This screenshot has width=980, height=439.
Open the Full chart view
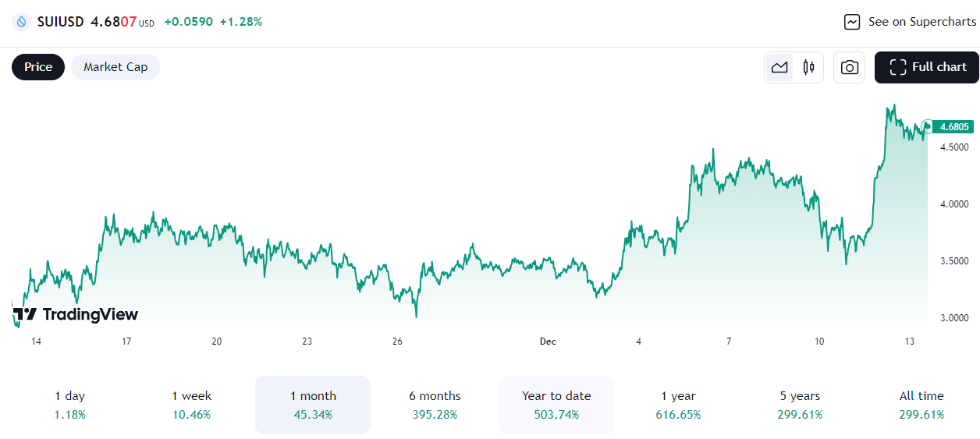(x=927, y=67)
